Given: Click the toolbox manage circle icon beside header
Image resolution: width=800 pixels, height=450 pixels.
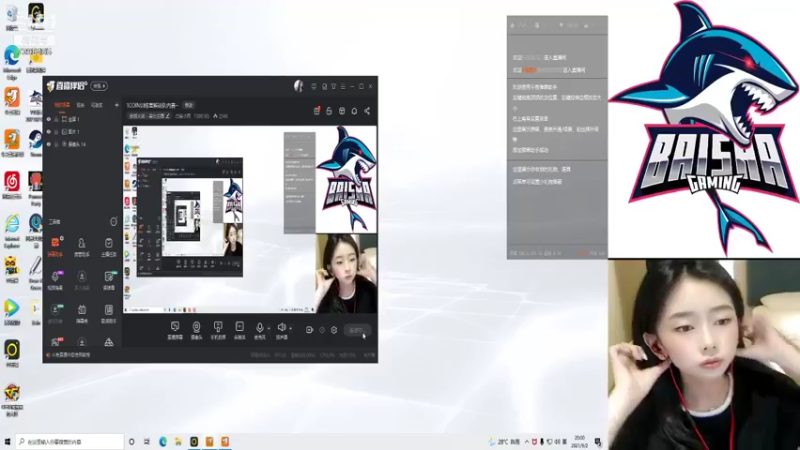Looking at the screenshot, I should (x=113, y=221).
